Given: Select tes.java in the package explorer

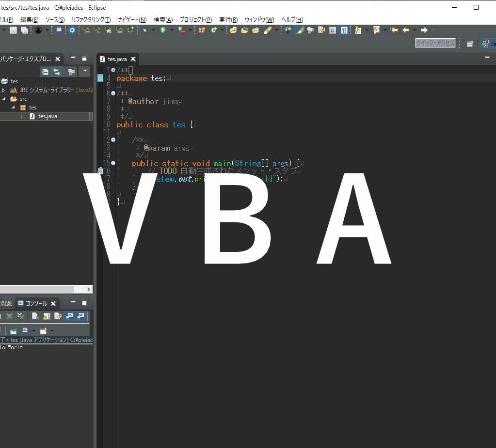Looking at the screenshot, I should pyautogui.click(x=47, y=116).
